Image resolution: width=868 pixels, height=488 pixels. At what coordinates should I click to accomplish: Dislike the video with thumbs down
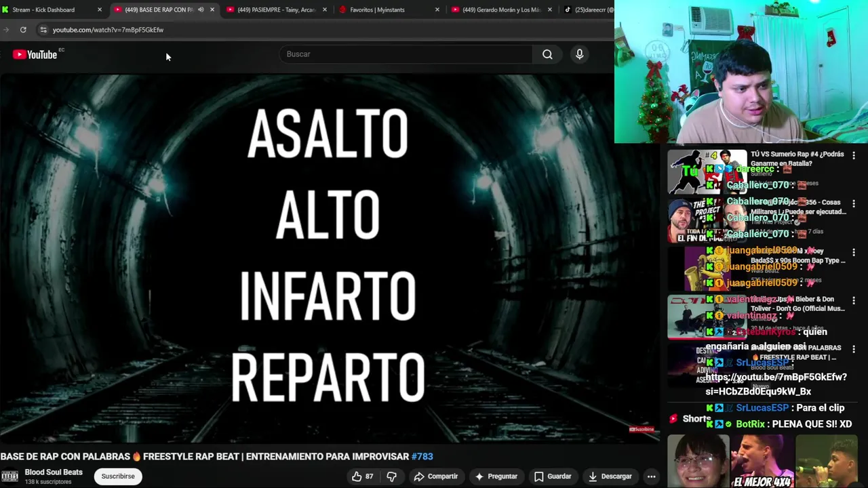pyautogui.click(x=391, y=476)
